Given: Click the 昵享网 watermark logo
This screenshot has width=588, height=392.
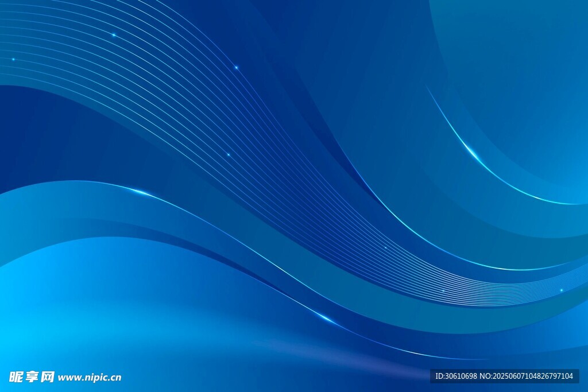Looking at the screenshot, I should click(x=32, y=377).
